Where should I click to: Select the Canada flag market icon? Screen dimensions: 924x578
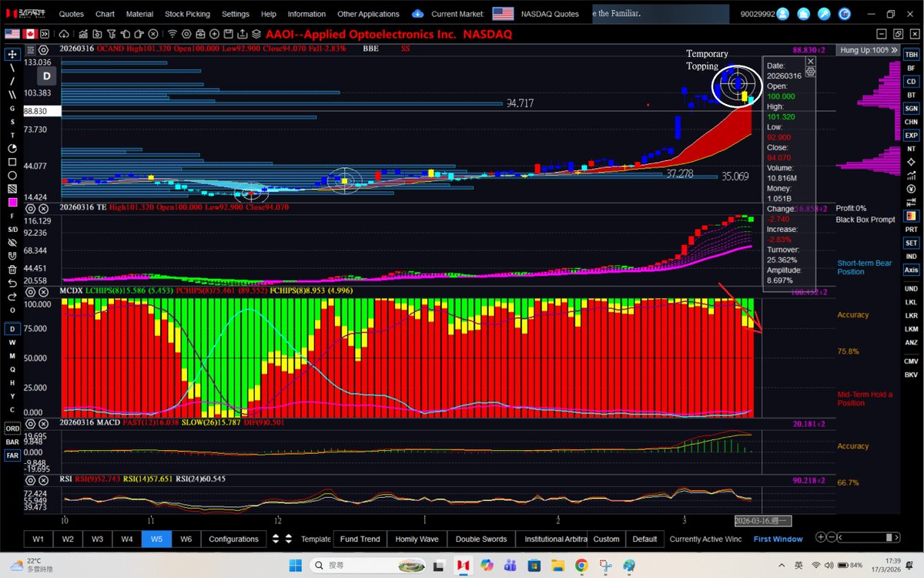(x=30, y=34)
